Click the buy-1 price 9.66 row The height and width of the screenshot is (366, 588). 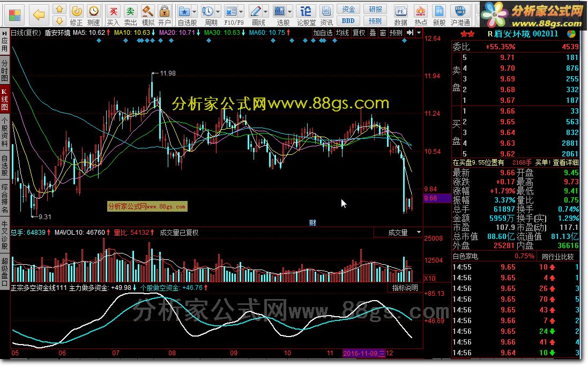pos(515,111)
